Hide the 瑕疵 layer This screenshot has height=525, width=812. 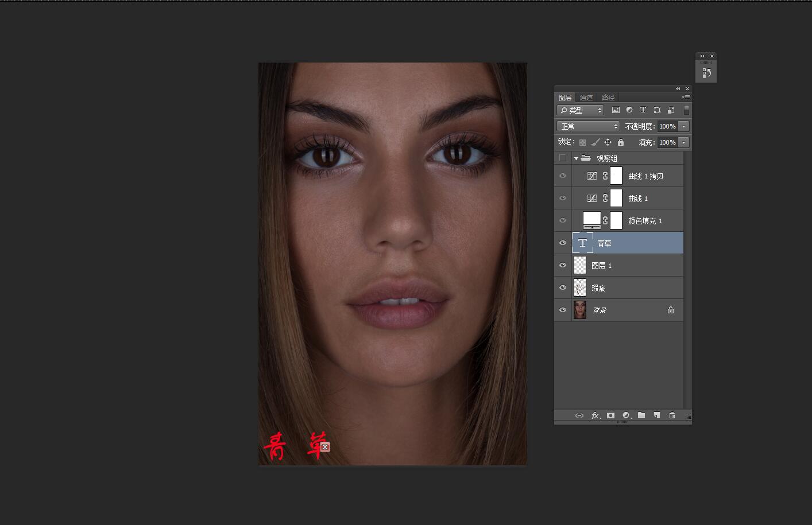[563, 288]
